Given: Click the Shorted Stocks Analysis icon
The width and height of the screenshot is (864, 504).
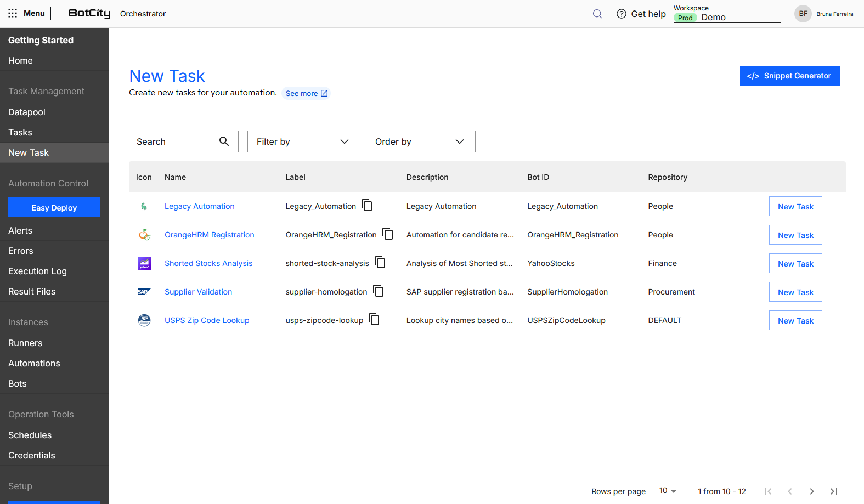Looking at the screenshot, I should pos(144,263).
